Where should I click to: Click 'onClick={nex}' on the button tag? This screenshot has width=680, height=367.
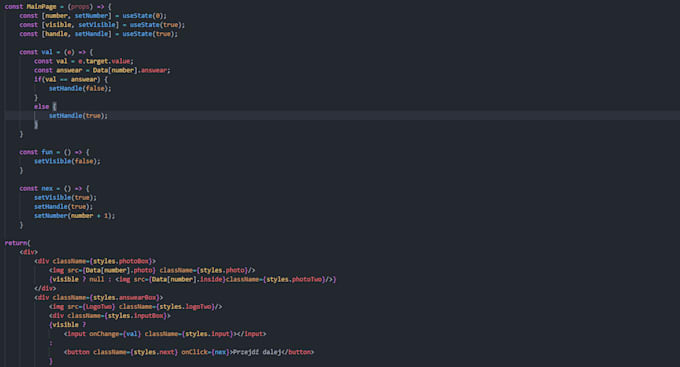point(206,352)
